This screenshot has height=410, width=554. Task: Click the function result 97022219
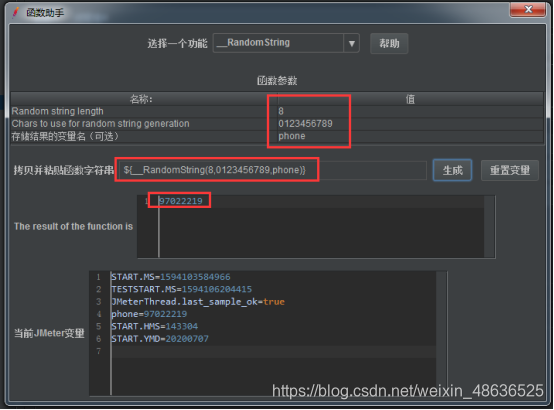[181, 201]
